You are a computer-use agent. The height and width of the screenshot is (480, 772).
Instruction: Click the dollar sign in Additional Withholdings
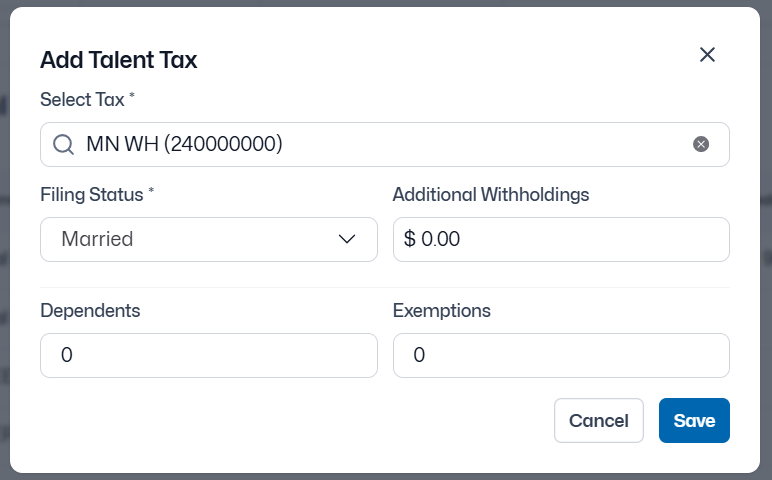tap(409, 239)
